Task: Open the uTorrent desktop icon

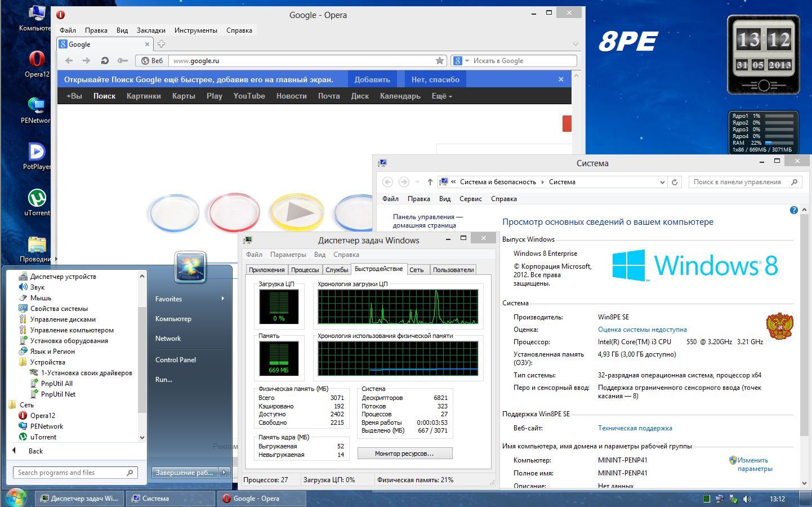Action: click(37, 202)
